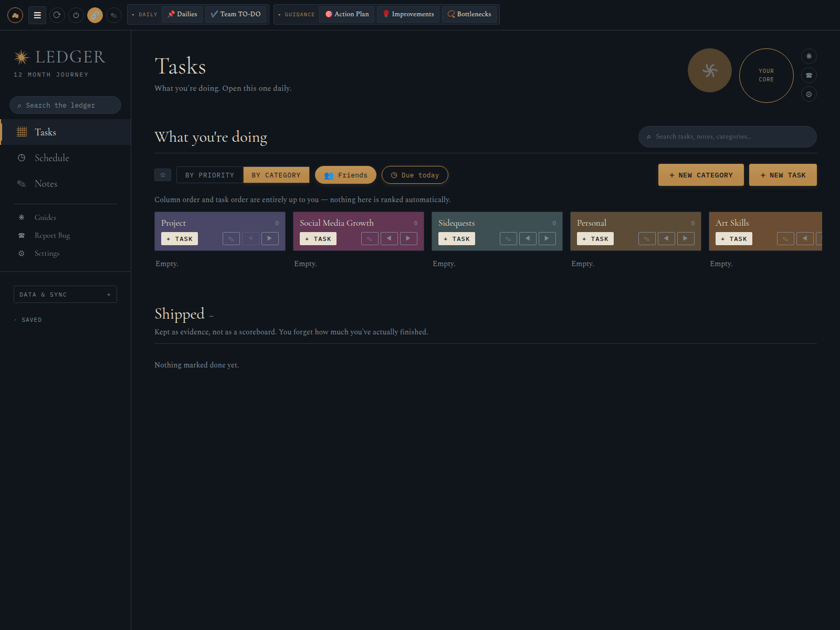The height and width of the screenshot is (630, 840).
Task: Click the round logo icon in top bar
Action: click(x=15, y=15)
